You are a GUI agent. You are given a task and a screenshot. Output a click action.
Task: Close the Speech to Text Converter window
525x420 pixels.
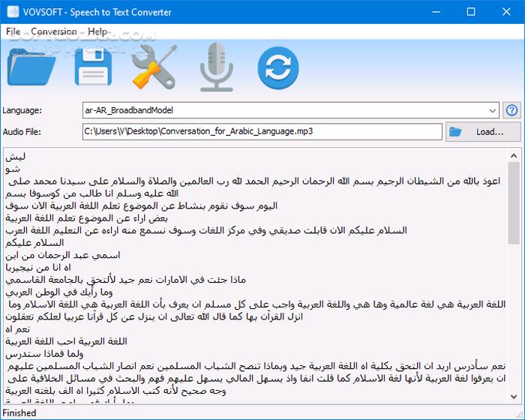point(506,12)
